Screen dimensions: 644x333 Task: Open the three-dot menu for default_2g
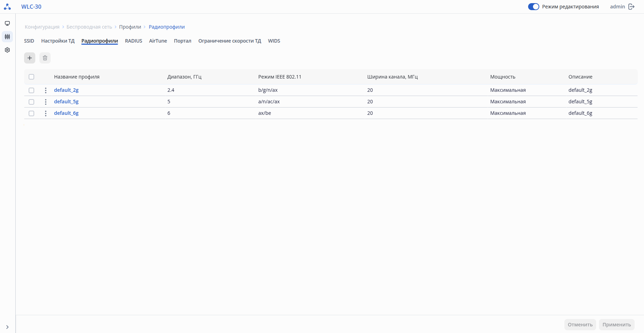coord(46,90)
